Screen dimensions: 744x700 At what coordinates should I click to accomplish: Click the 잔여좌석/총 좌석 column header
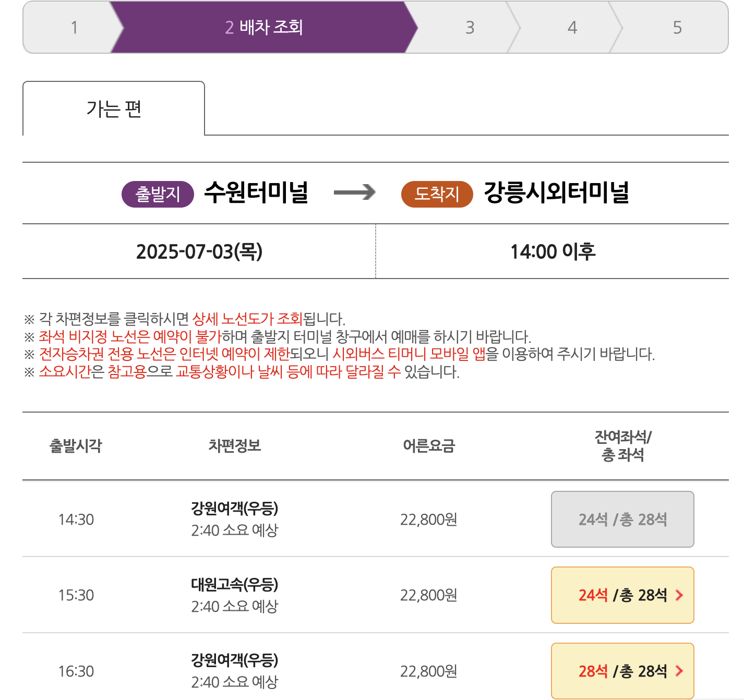tap(622, 447)
